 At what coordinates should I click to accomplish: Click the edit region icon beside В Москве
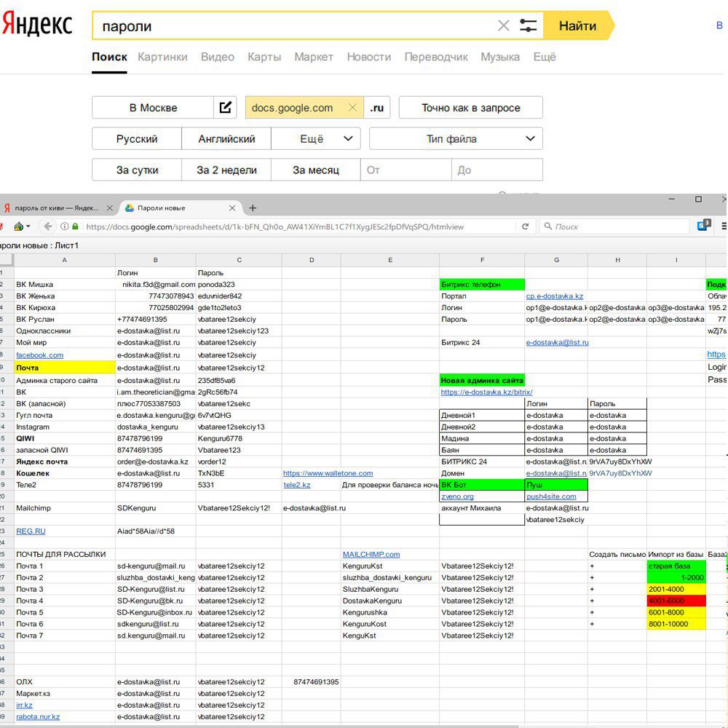point(226,108)
